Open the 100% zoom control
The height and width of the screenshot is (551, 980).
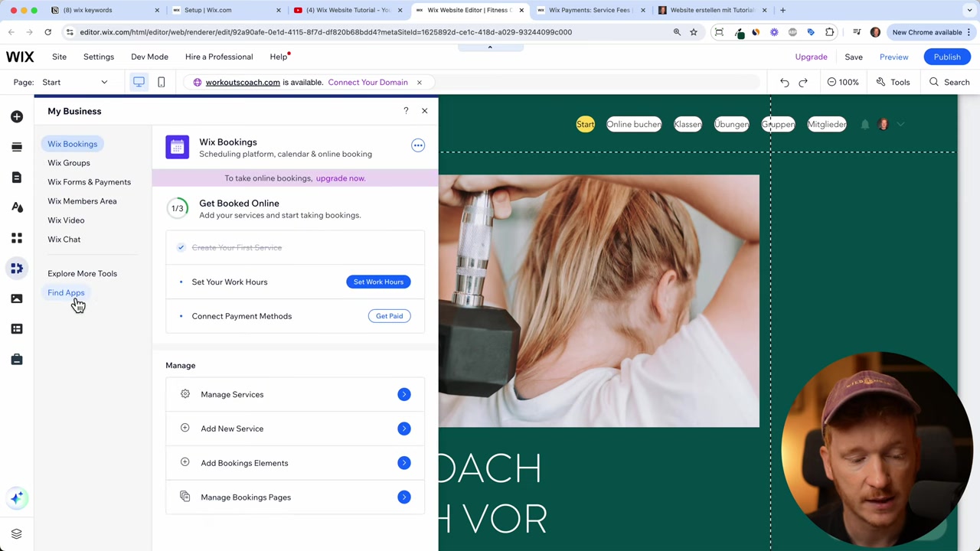tap(843, 82)
